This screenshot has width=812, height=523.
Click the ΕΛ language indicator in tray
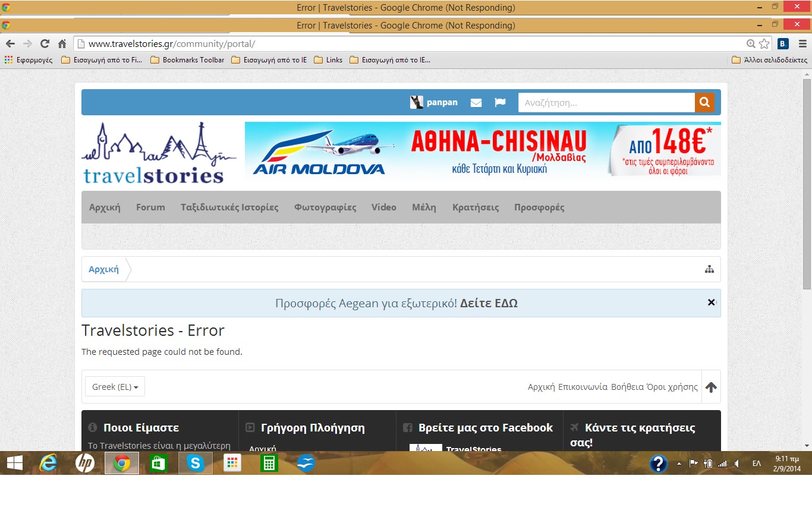click(756, 464)
